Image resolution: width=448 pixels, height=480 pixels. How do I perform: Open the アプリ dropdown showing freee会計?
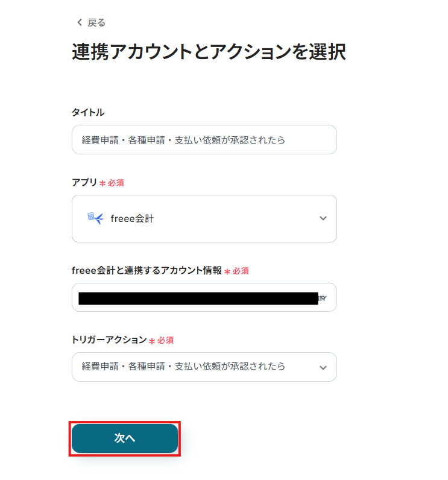(x=204, y=218)
